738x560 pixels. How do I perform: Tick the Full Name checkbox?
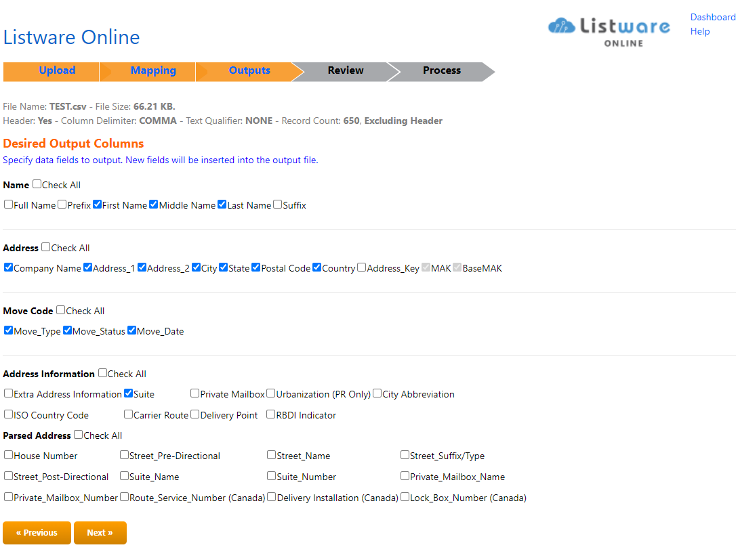(x=9, y=204)
